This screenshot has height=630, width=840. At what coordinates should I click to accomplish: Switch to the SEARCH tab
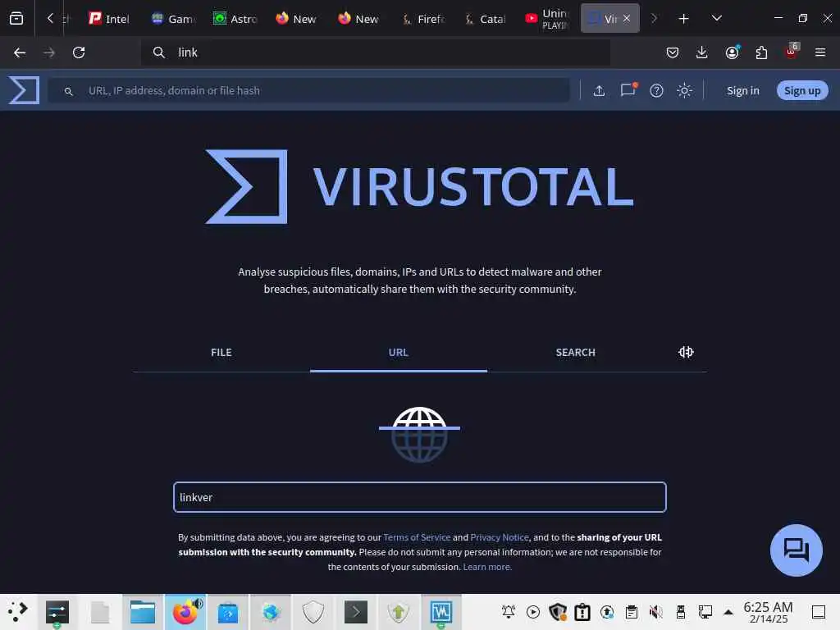pyautogui.click(x=575, y=352)
